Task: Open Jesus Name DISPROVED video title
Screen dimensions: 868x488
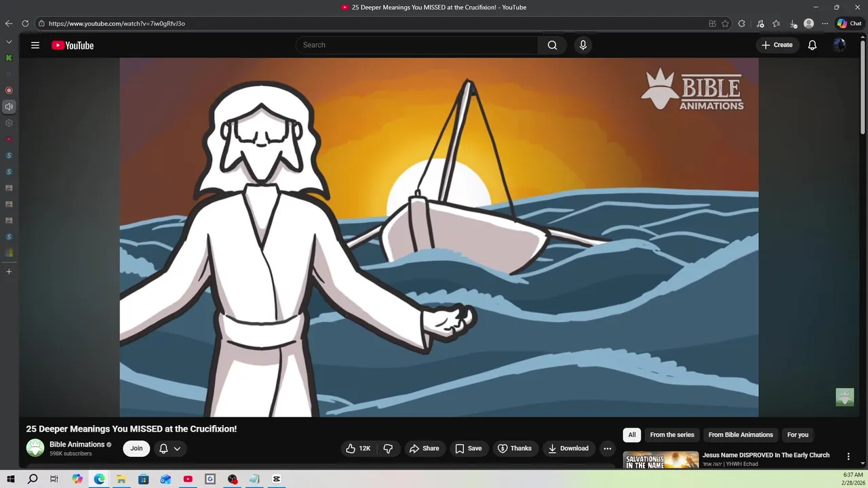Action: point(766,455)
